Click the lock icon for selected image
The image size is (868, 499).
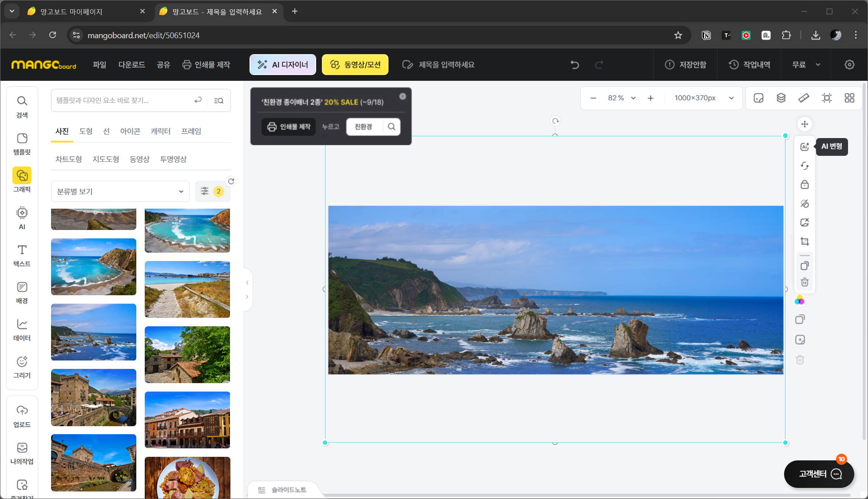tap(805, 185)
